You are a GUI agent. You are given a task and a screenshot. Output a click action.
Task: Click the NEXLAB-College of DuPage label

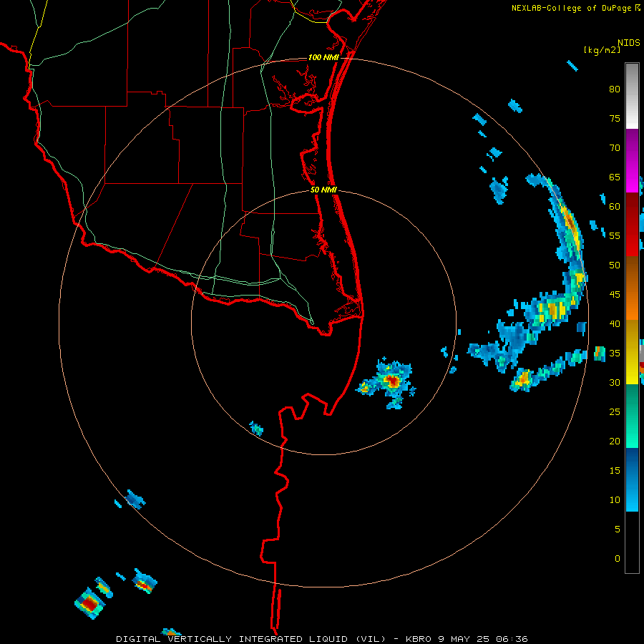point(576,8)
